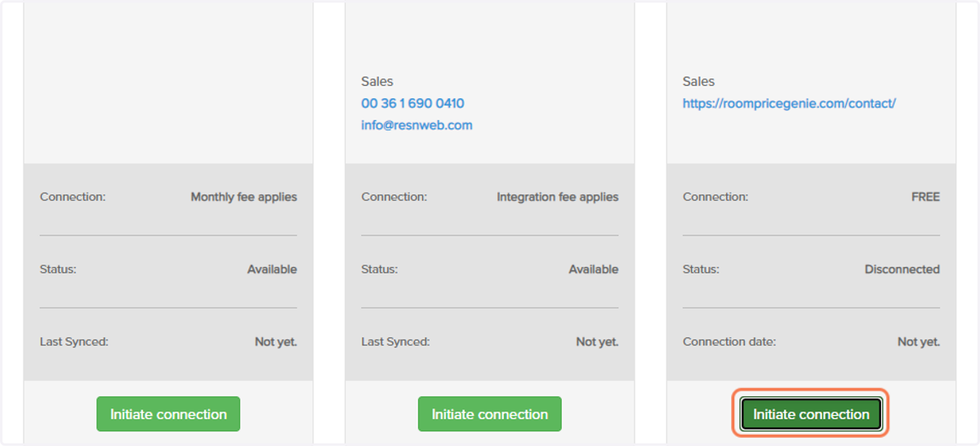
Task: Select the 'Monthly fee applies' text
Action: click(243, 197)
